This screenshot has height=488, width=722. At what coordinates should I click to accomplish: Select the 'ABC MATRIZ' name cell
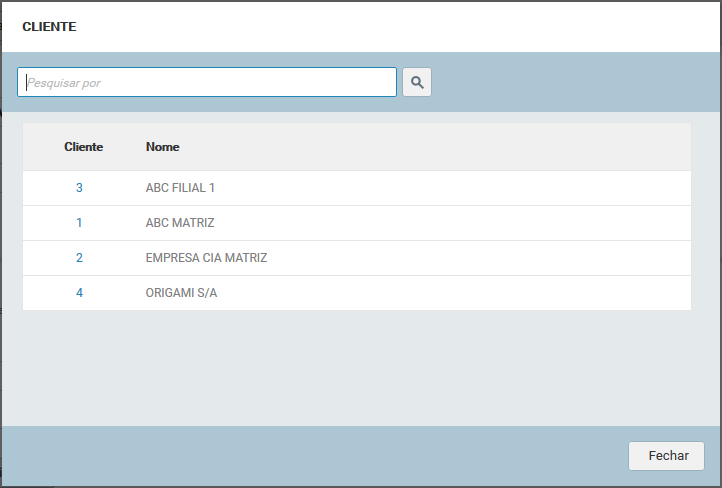[x=180, y=223]
